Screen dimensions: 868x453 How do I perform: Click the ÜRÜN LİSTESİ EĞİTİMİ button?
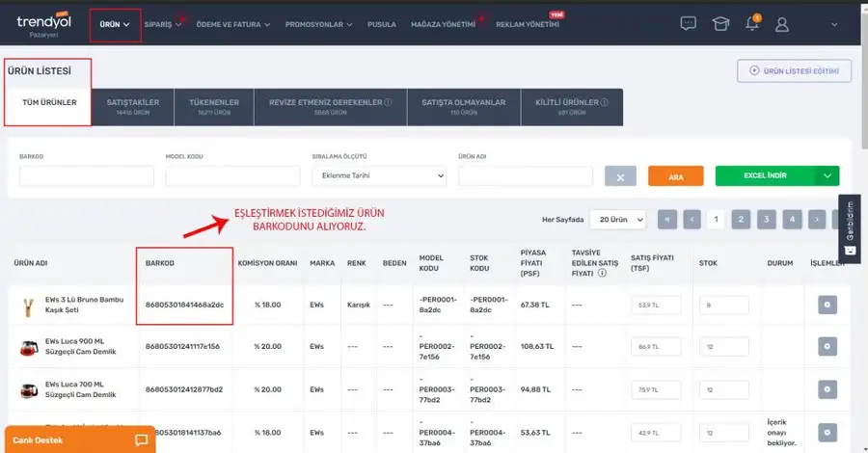(794, 70)
